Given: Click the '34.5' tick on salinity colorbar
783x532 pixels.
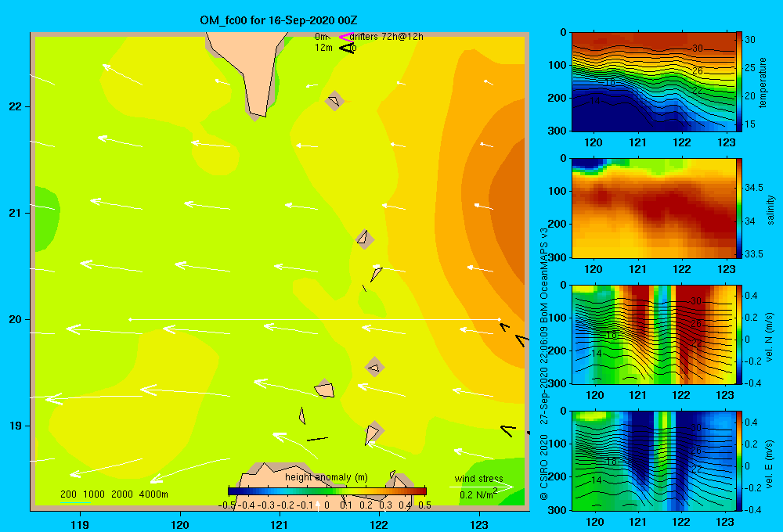Looking at the screenshot, I should tap(754, 188).
